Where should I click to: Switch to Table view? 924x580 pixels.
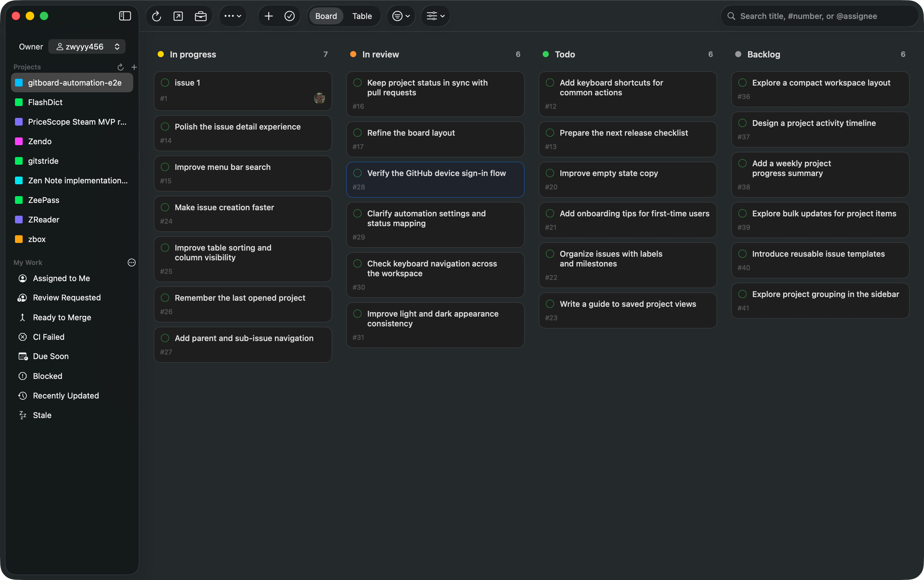tap(362, 16)
